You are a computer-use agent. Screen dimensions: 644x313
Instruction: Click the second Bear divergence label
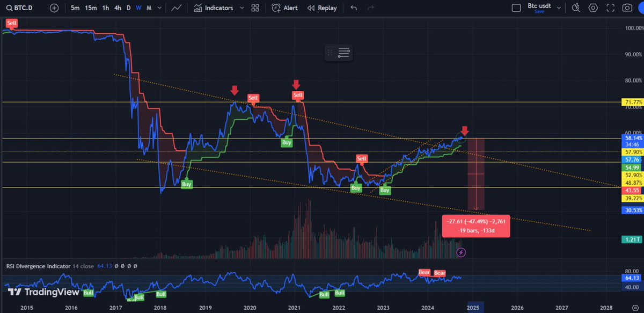point(440,273)
